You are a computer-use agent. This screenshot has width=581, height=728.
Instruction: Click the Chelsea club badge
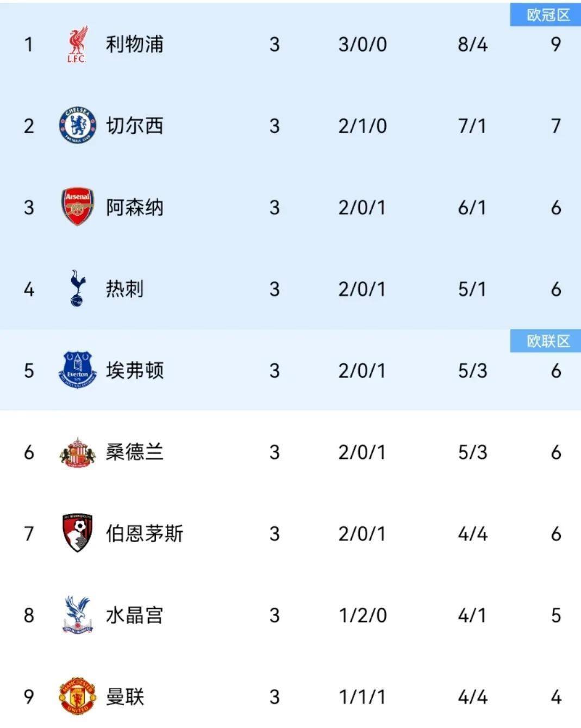(77, 126)
